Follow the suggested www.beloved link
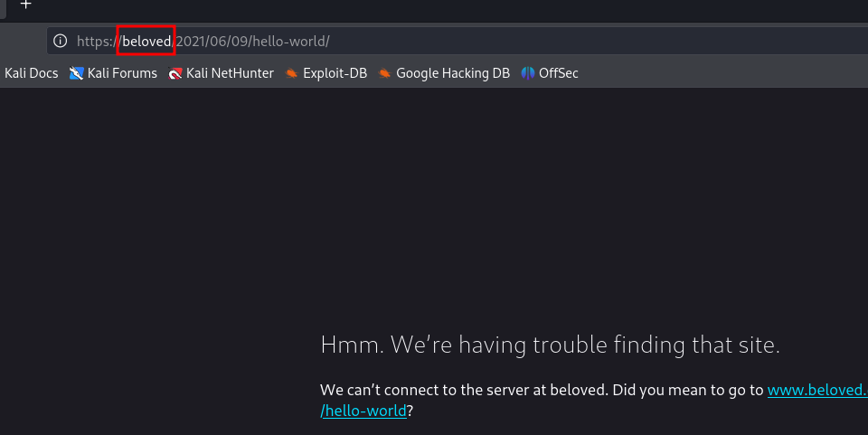 pyautogui.click(x=816, y=391)
